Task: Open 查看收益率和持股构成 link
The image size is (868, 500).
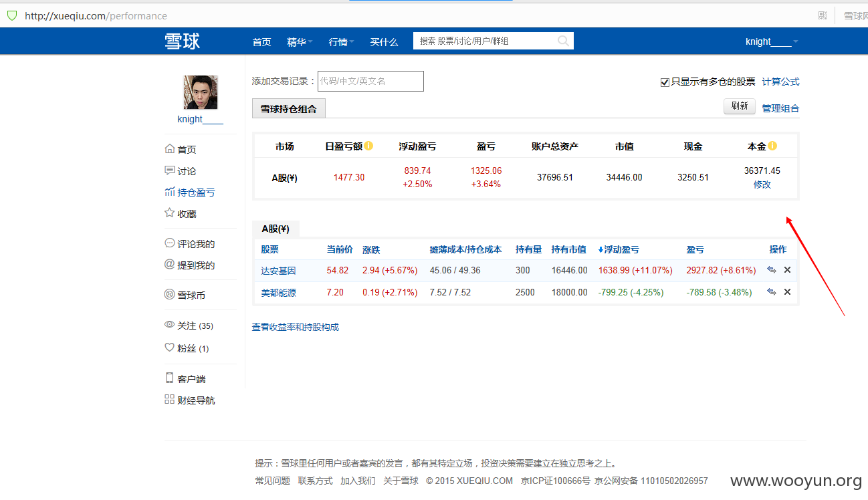Action: click(296, 327)
